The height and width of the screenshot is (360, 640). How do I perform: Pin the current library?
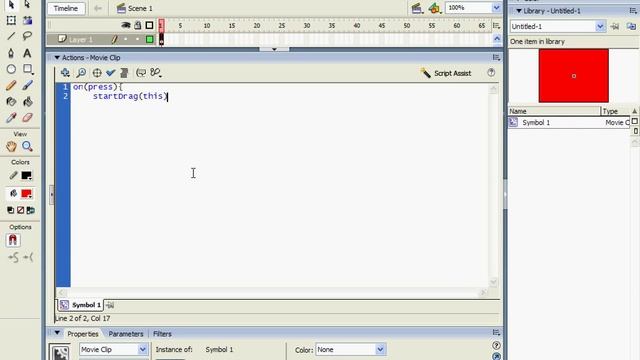pos(615,27)
